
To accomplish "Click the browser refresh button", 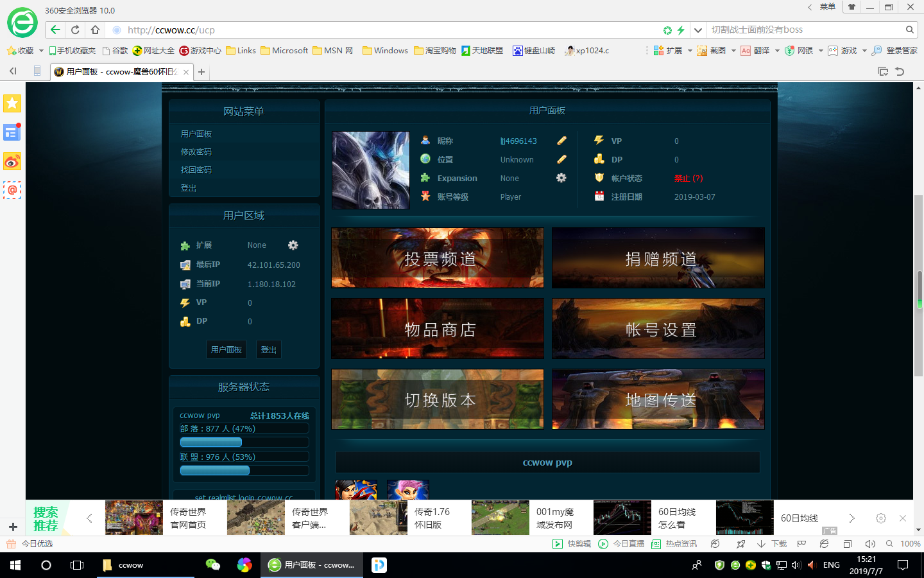I will point(75,30).
